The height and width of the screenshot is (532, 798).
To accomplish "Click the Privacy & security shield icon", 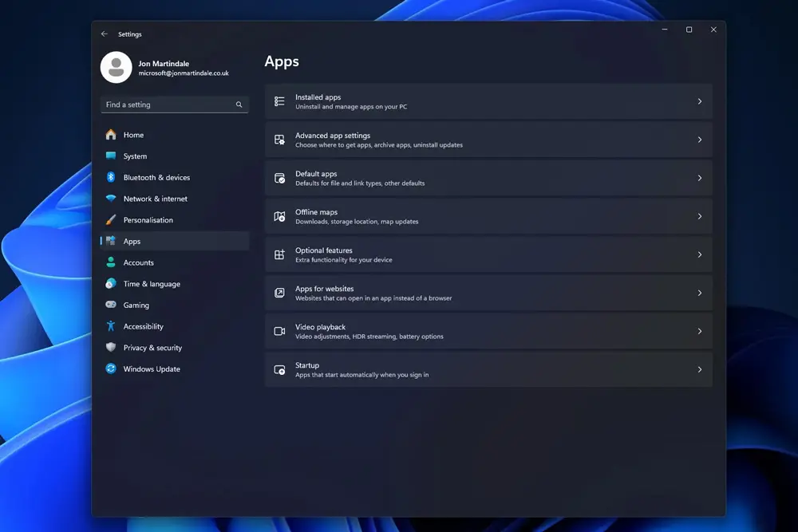I will click(x=111, y=348).
